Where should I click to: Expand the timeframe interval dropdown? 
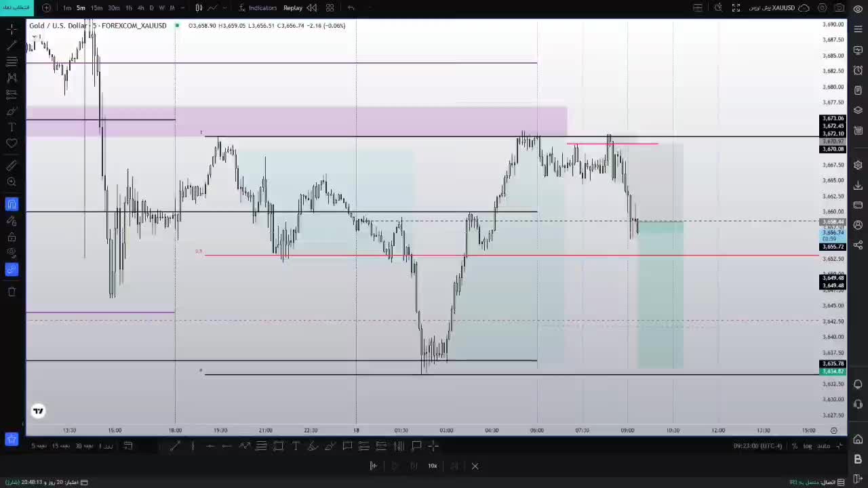pos(182,8)
